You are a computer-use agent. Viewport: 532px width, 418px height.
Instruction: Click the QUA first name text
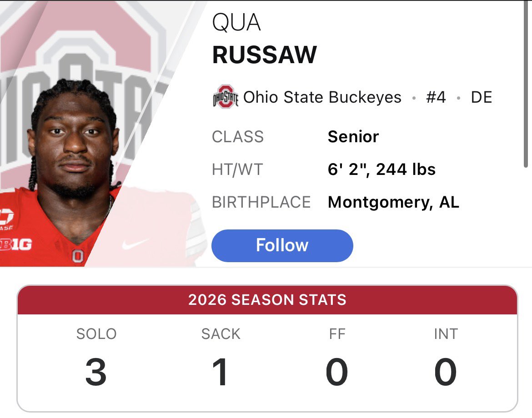click(x=236, y=23)
